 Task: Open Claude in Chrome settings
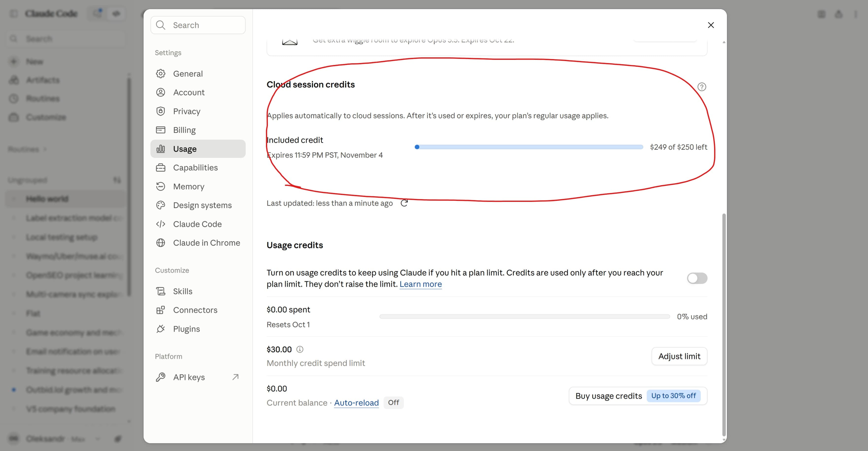pos(198,243)
